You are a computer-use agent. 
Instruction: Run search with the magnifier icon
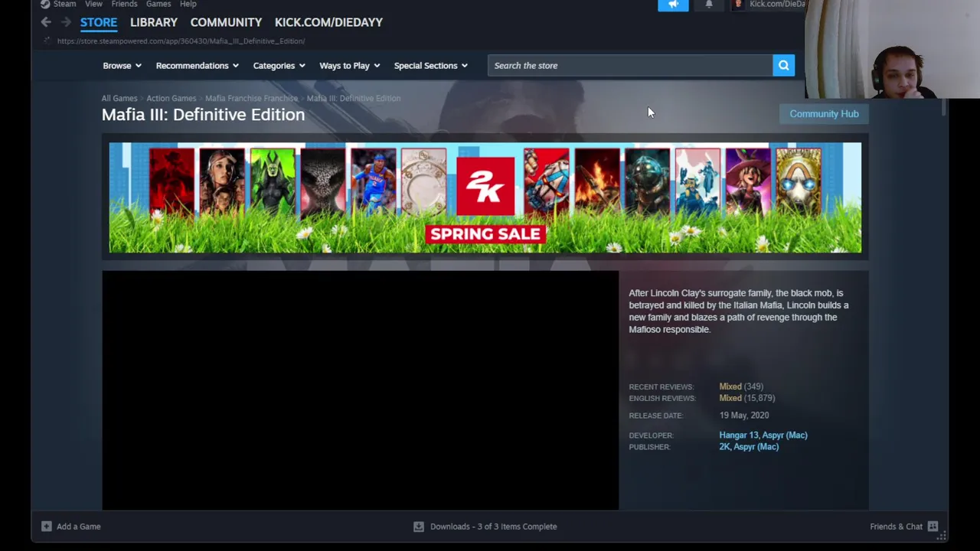(784, 66)
